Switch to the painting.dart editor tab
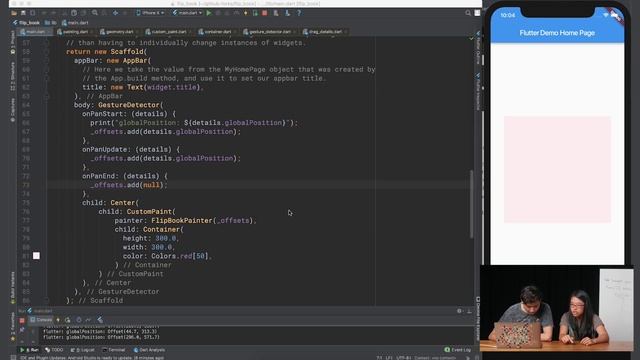 tap(75, 31)
